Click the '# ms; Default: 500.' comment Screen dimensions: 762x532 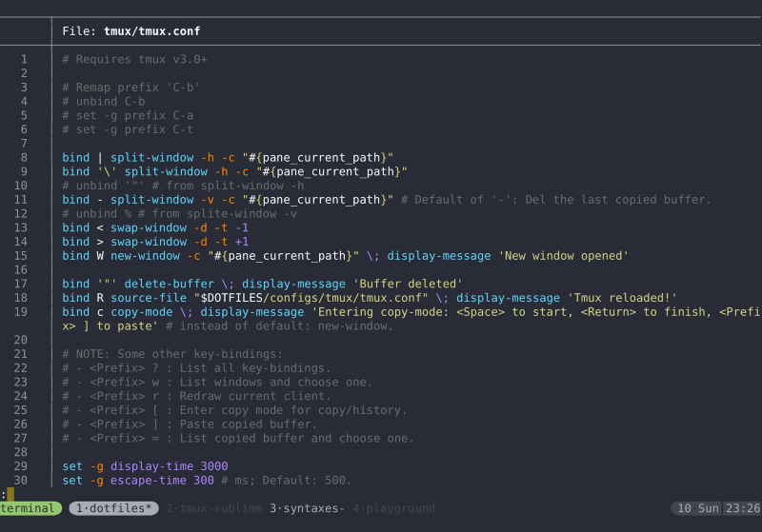tap(287, 481)
